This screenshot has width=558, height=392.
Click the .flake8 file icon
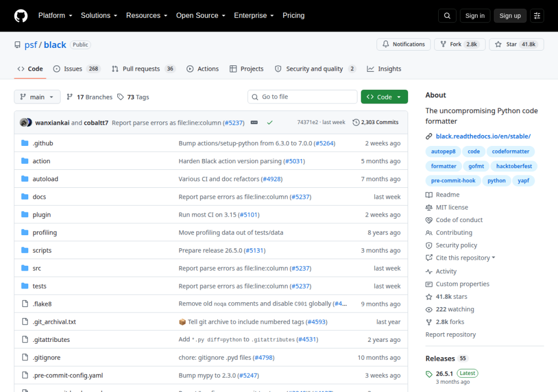tap(25, 304)
